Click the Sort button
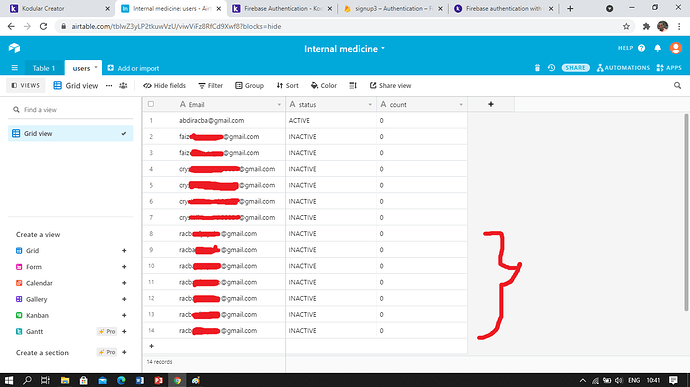The width and height of the screenshot is (690, 387). coord(287,85)
